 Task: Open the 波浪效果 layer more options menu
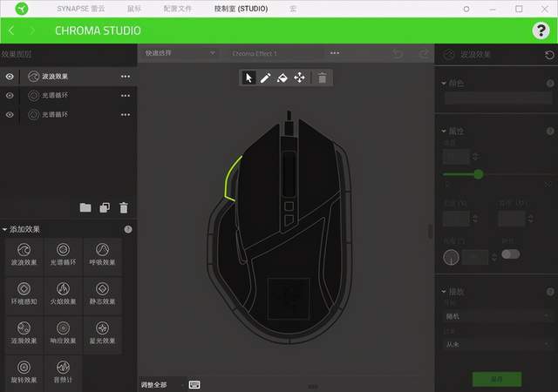126,77
